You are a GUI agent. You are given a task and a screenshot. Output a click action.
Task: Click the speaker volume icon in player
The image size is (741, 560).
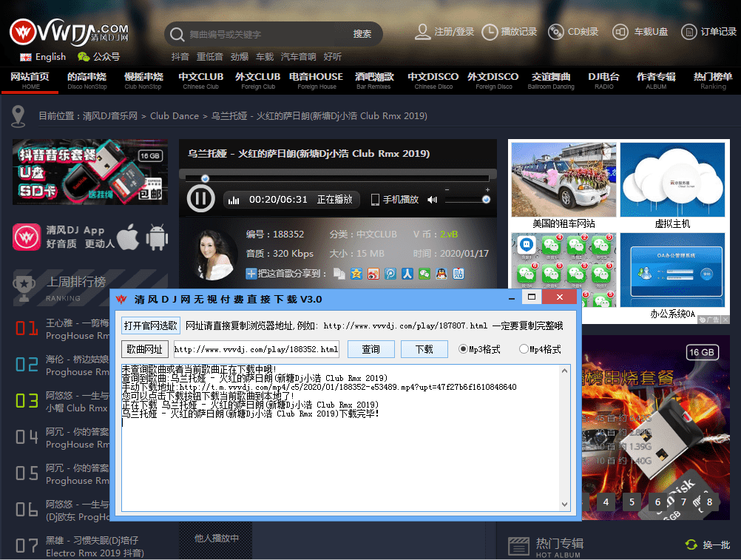tap(432, 200)
